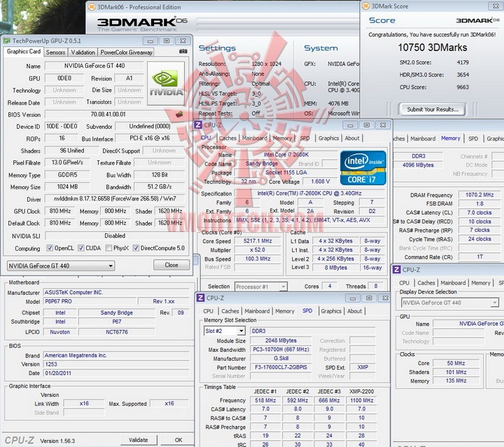Click Submit Your Results button
Viewport: 504px width, 447px height.
433,109
